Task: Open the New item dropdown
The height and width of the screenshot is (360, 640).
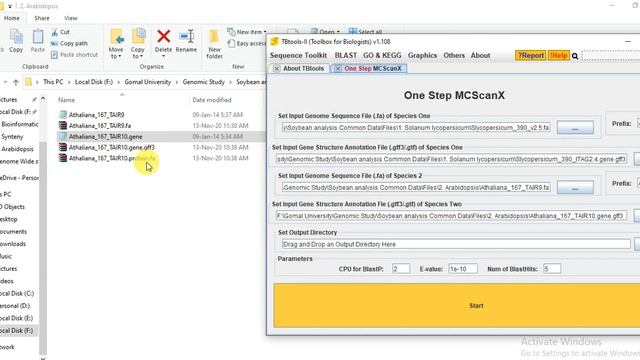Action: click(247, 32)
